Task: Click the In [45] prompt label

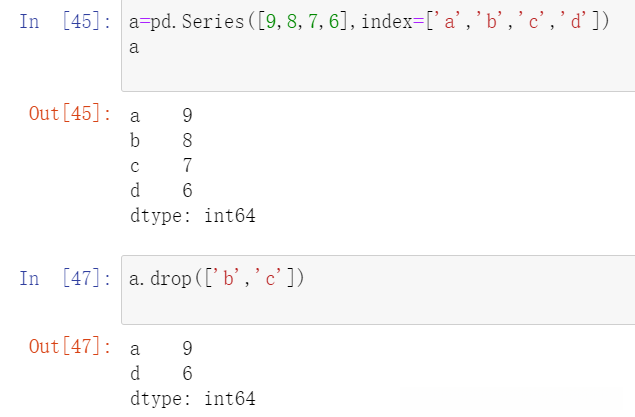Action: (65, 23)
